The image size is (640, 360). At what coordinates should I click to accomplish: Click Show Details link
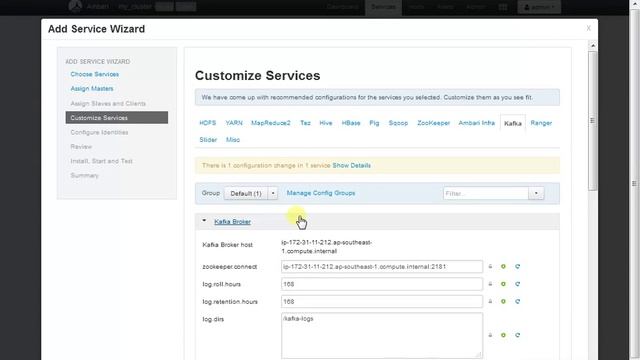[x=351, y=165]
